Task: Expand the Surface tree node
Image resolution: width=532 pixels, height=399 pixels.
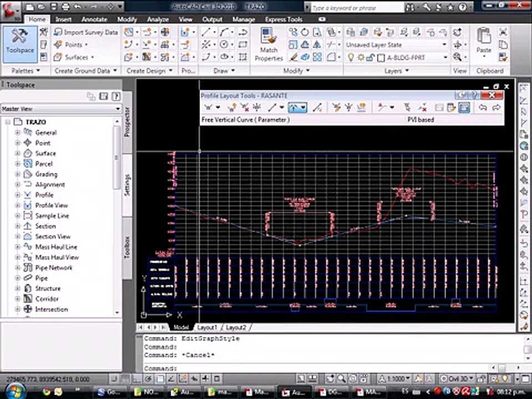Action: [18, 154]
